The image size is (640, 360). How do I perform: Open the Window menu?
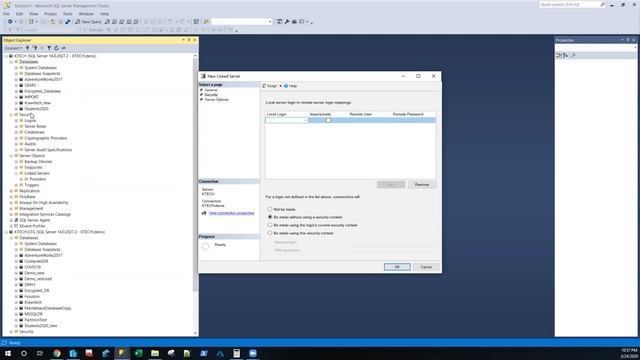click(86, 14)
